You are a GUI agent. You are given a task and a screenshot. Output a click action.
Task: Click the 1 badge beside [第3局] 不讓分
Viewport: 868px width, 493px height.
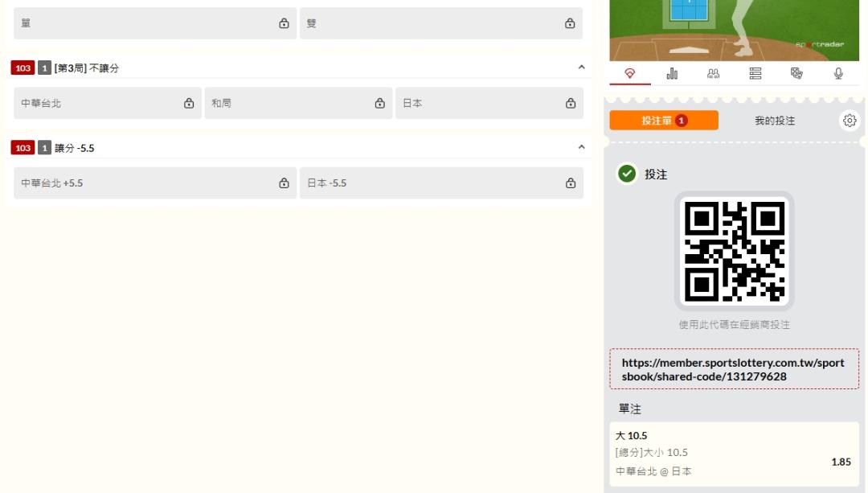[44, 68]
